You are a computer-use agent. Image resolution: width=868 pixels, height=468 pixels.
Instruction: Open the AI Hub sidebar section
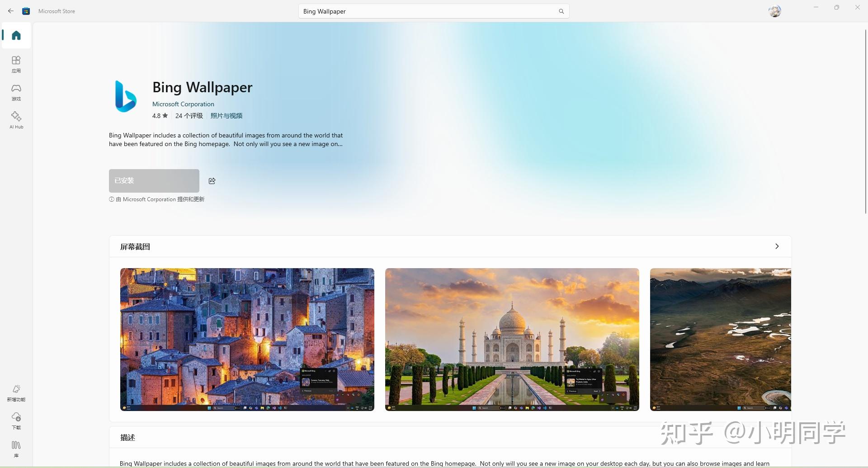point(16,120)
